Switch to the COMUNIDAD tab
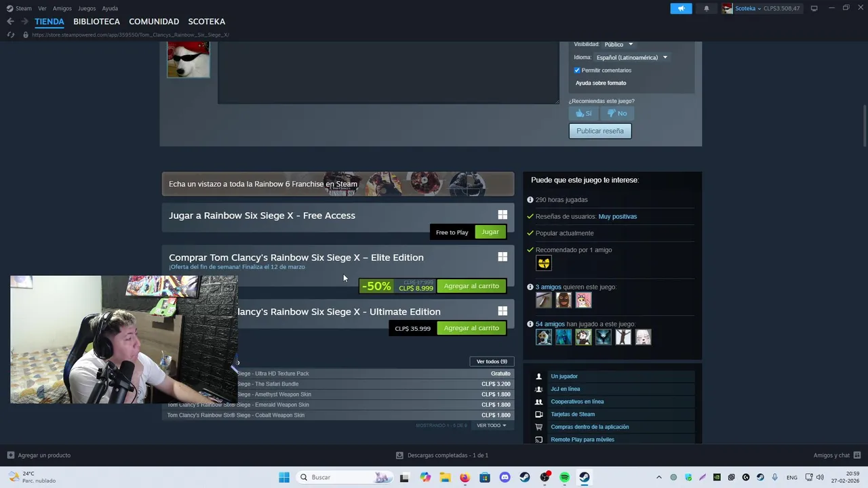 tap(154, 22)
